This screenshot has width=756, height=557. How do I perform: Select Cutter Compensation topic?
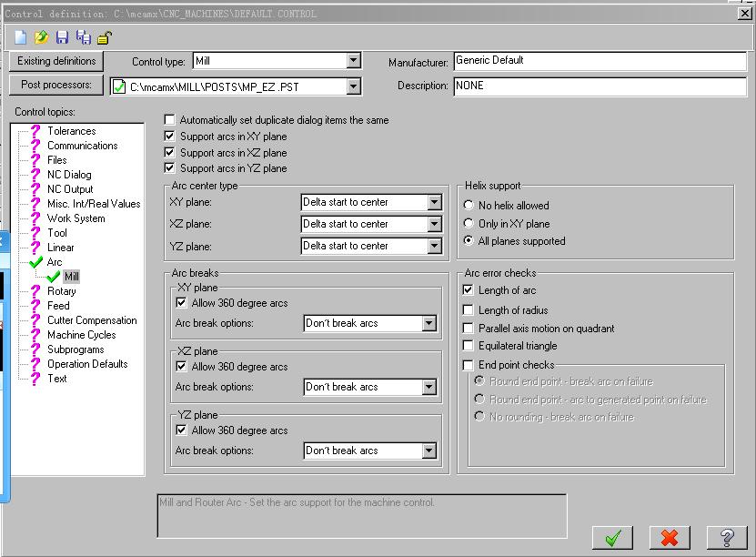92,320
